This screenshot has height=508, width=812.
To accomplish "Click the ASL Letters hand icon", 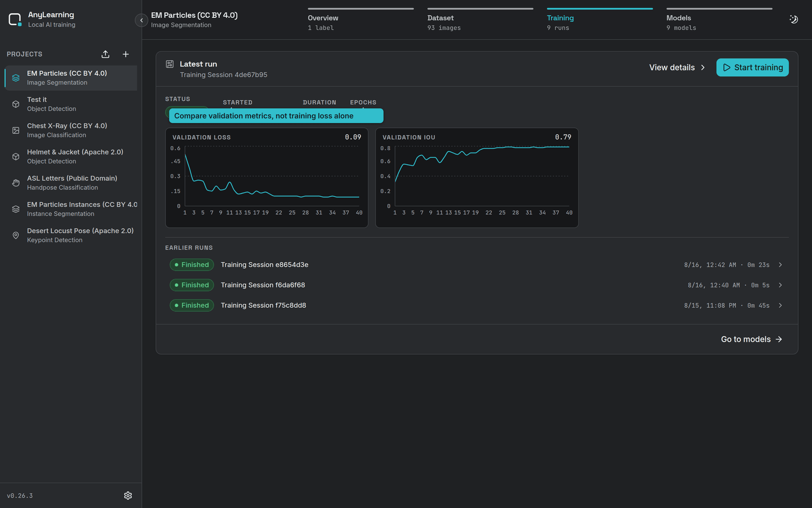I will [x=16, y=183].
